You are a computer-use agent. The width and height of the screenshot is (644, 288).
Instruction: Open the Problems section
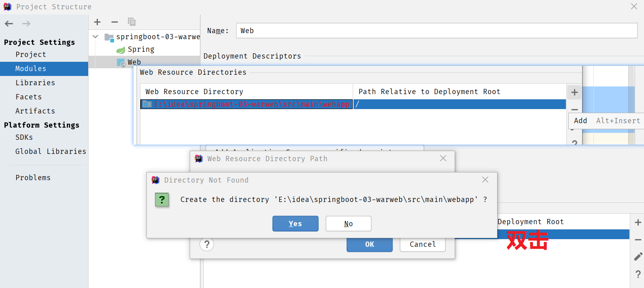pos(33,178)
